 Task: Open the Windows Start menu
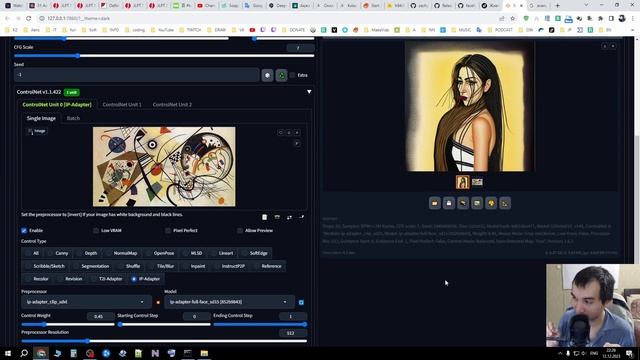pos(8,353)
